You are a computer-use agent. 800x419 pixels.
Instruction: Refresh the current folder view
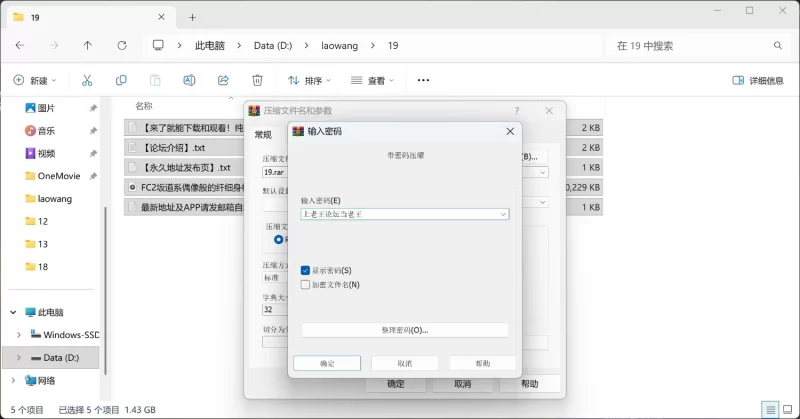click(122, 45)
